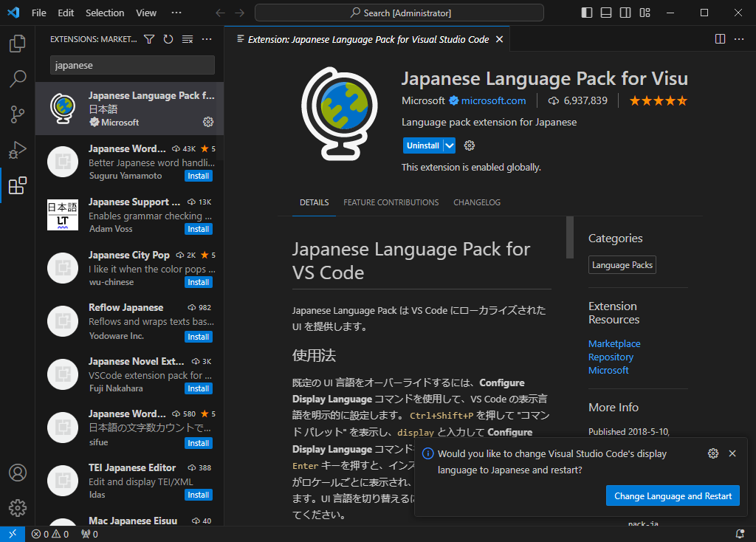Open ports indicator in status bar
The image size is (756, 542).
(89, 534)
